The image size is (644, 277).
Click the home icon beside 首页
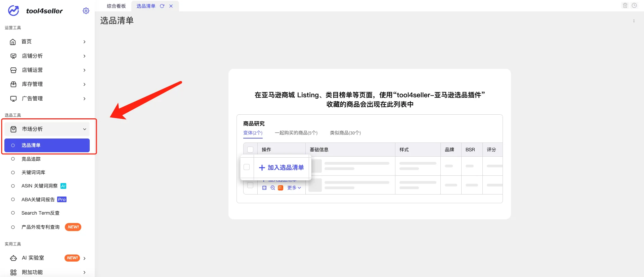coord(13,42)
